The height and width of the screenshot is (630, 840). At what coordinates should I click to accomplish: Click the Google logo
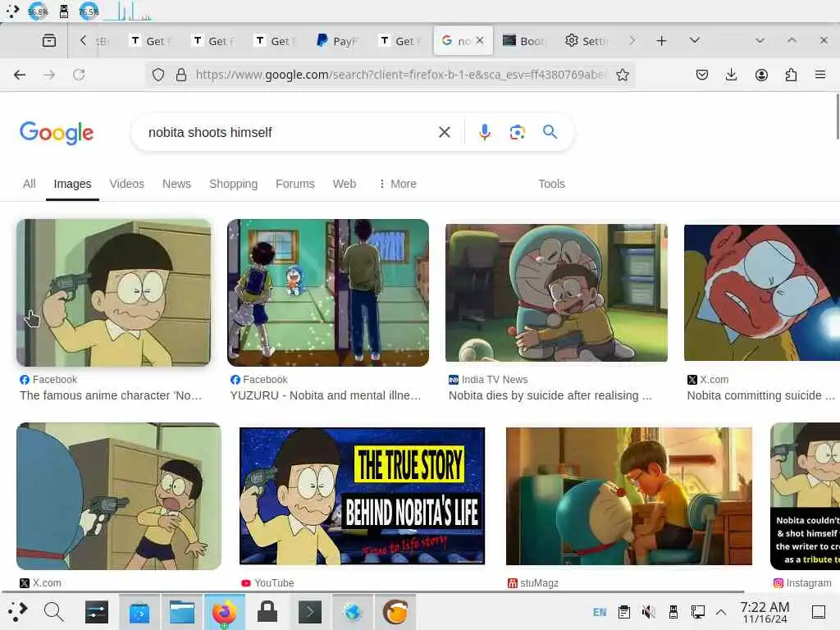57,133
